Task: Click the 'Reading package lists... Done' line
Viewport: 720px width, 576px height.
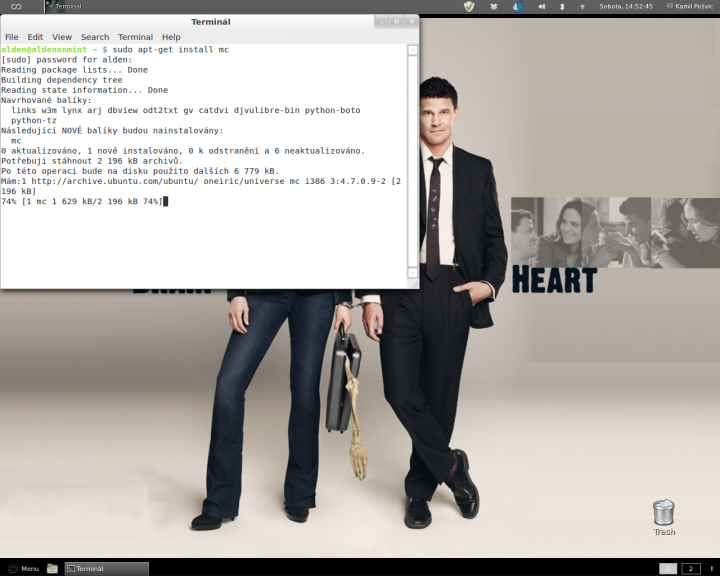Action: tap(74, 70)
